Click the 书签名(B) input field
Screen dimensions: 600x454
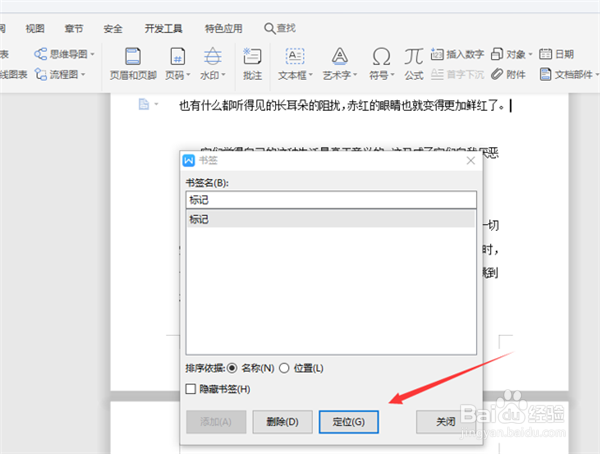coord(331,200)
